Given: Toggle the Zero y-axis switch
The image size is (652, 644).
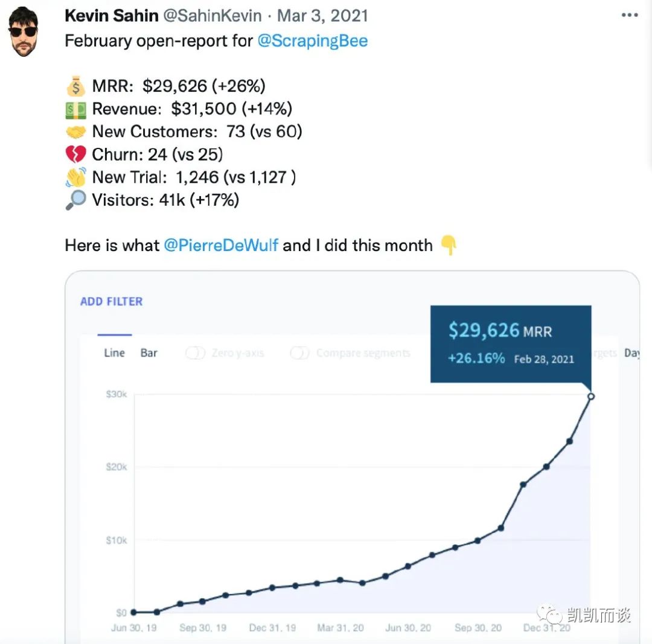Looking at the screenshot, I should pyautogui.click(x=196, y=353).
